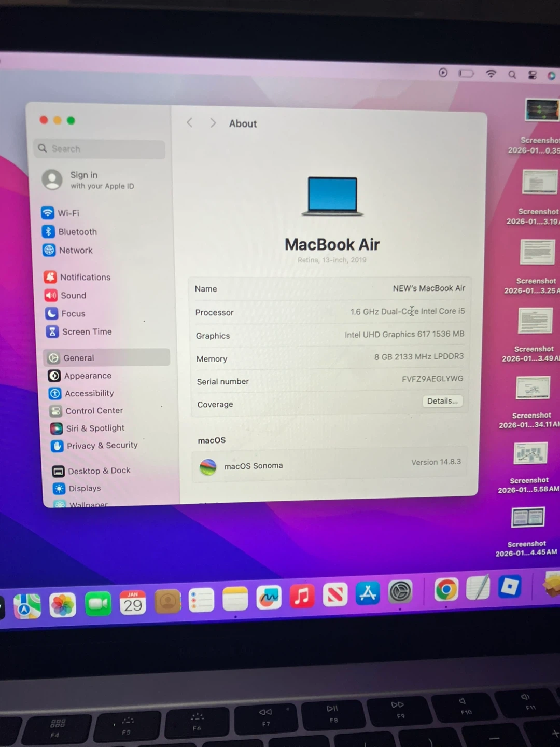This screenshot has width=560, height=747.
Task: Select Bluetooth in the sidebar
Action: pos(77,232)
